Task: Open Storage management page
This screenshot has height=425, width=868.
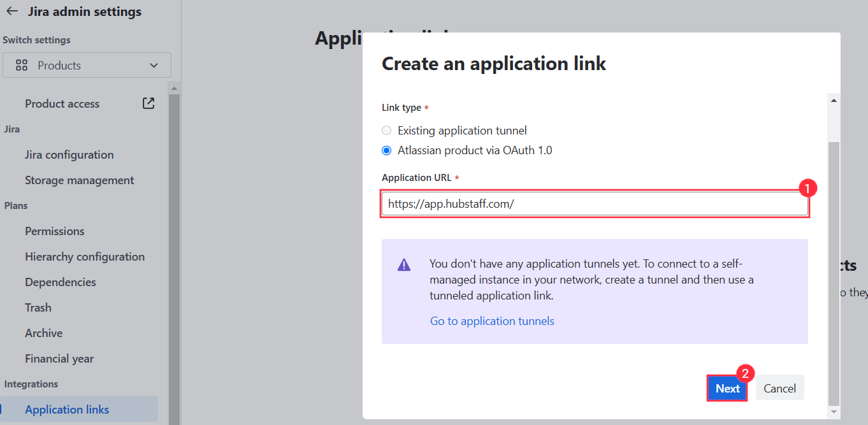Action: click(80, 180)
